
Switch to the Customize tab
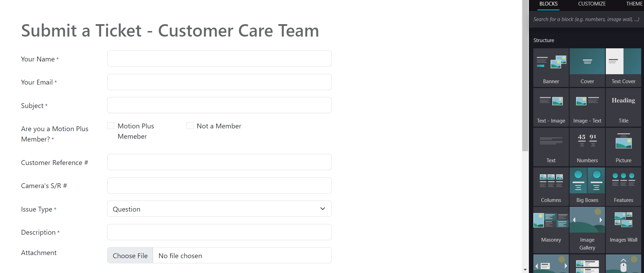coord(592,4)
